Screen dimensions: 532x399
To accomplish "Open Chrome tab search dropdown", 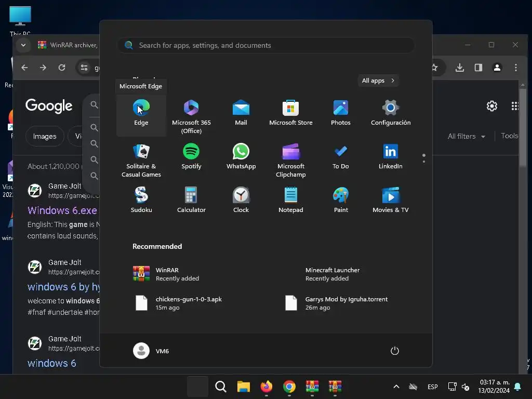I will [23, 45].
